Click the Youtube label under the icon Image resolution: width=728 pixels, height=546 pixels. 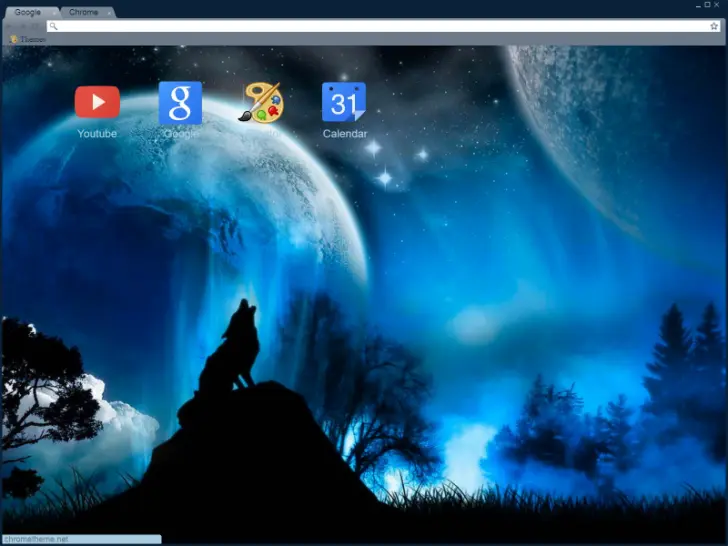pyautogui.click(x=97, y=133)
